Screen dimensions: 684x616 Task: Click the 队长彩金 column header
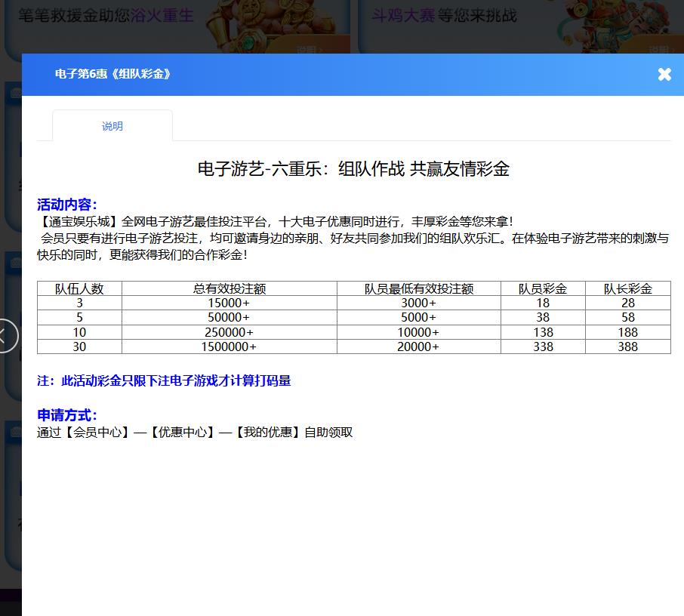tap(627, 288)
